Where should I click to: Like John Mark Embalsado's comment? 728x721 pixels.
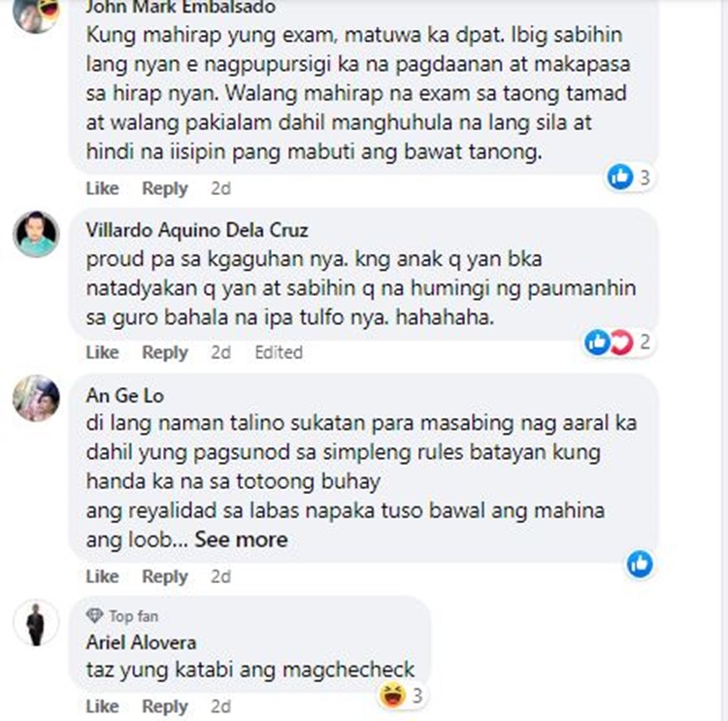(102, 188)
